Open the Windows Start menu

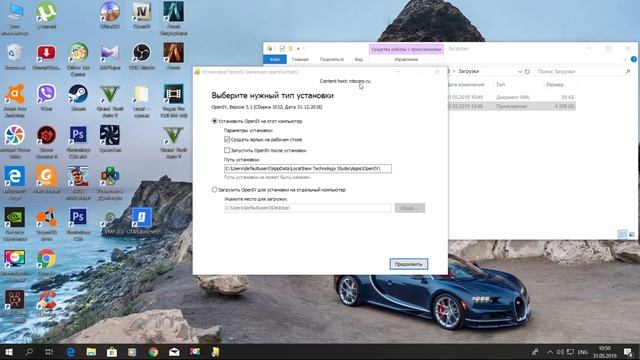click(9, 352)
